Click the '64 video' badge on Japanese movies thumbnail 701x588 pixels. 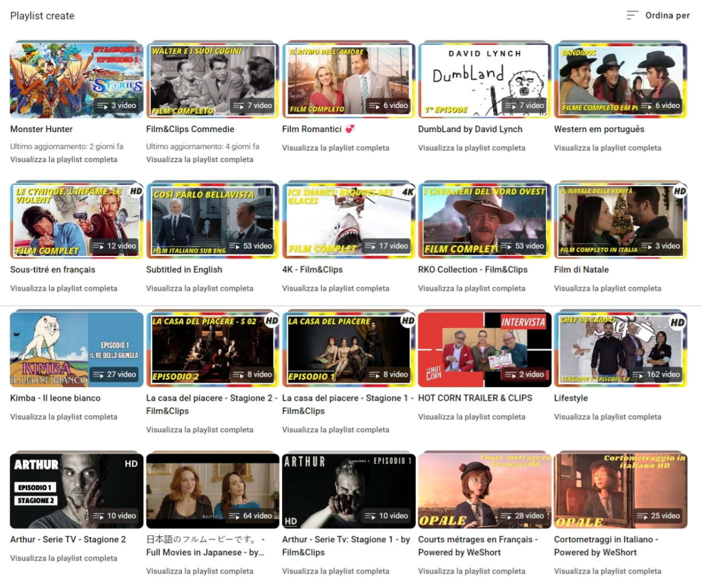(251, 516)
